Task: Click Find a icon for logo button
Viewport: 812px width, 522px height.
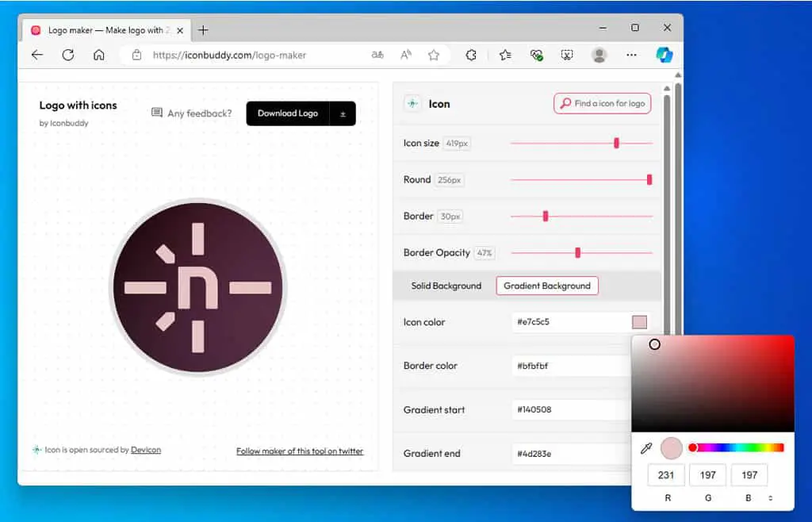Action: click(603, 104)
